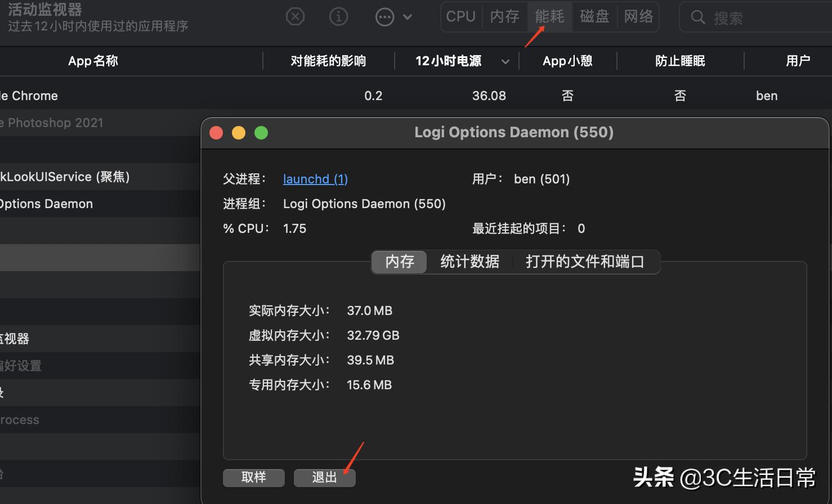Sort processes by 对能耗的影响 column

328,61
